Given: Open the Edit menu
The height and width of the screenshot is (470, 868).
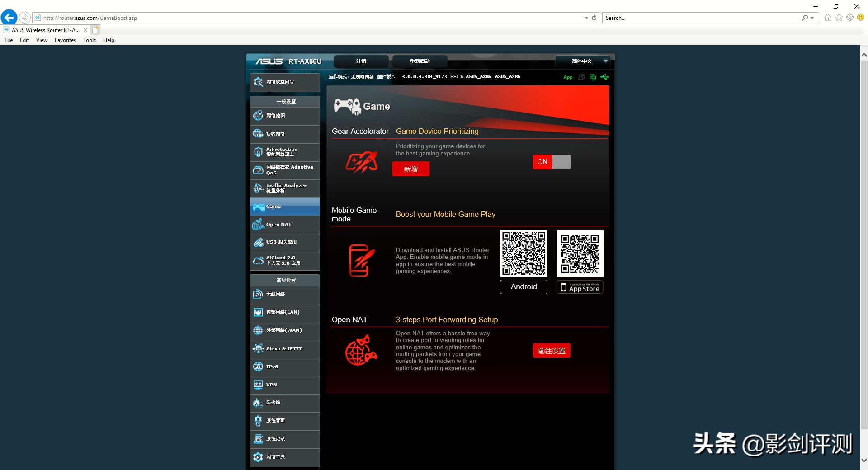Looking at the screenshot, I should click(x=24, y=40).
